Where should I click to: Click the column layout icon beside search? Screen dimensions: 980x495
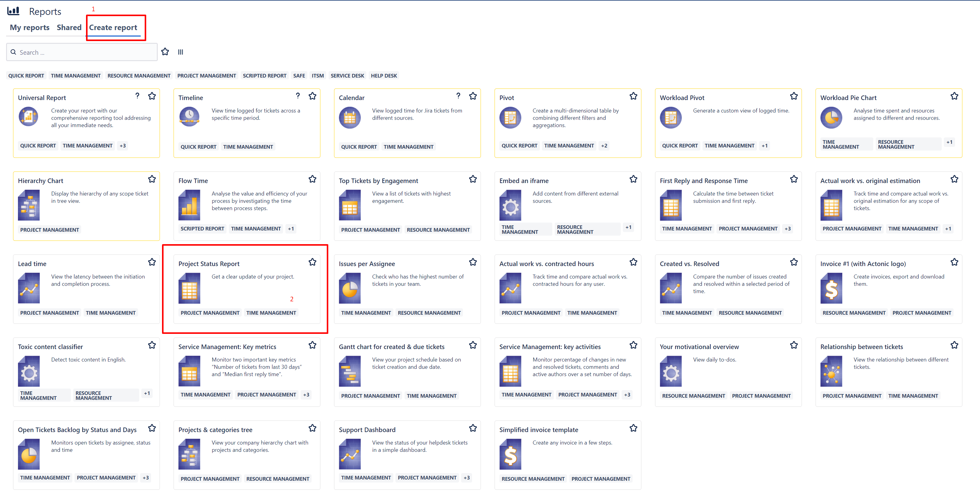[181, 52]
